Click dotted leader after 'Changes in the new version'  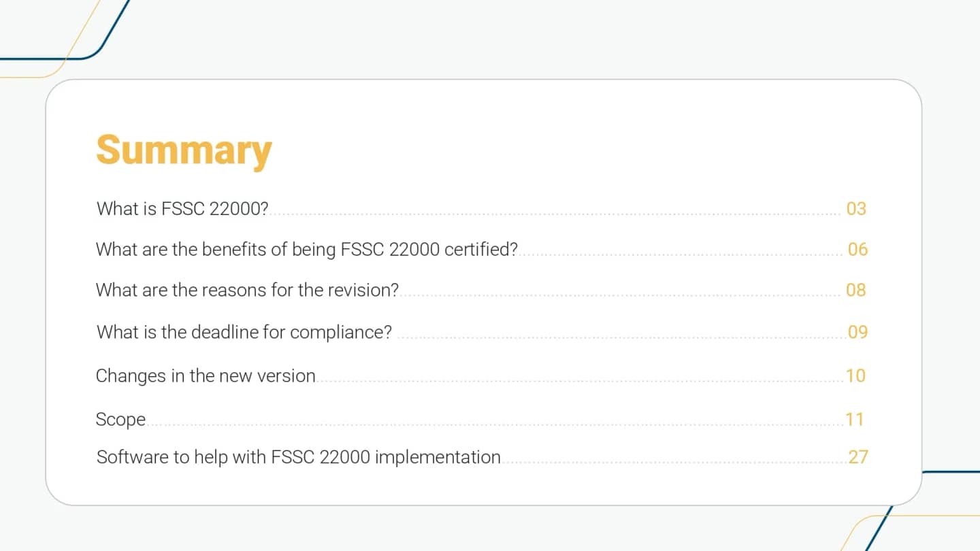point(578,382)
